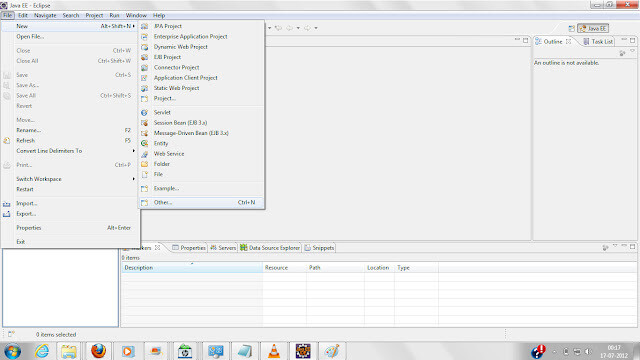Open the toolbar forward-navigation dropdown arrow

[x=316, y=28]
